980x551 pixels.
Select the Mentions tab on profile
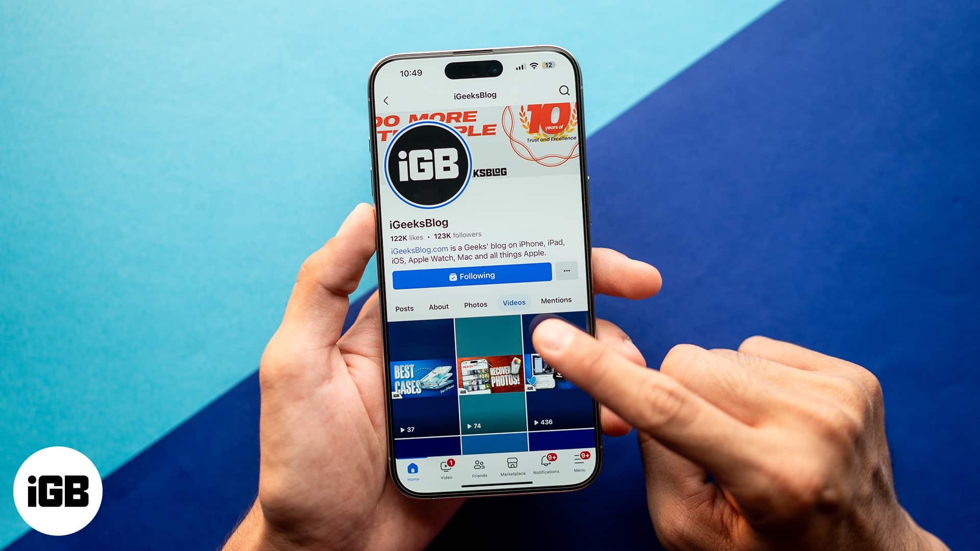click(x=555, y=300)
